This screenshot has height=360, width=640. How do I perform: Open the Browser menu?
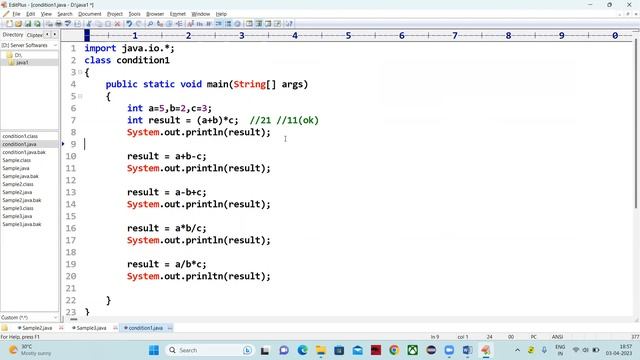pyautogui.click(x=155, y=14)
